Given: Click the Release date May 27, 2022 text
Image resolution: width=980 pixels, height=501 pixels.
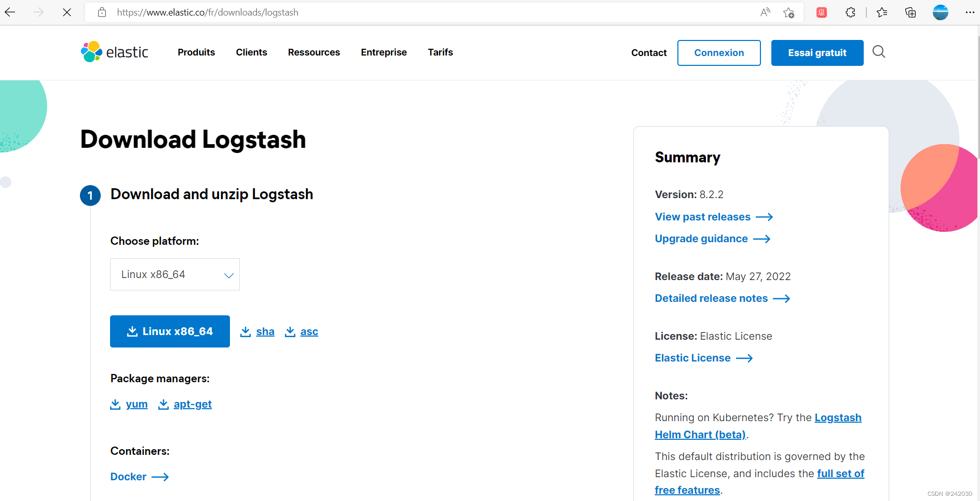Looking at the screenshot, I should [x=723, y=276].
